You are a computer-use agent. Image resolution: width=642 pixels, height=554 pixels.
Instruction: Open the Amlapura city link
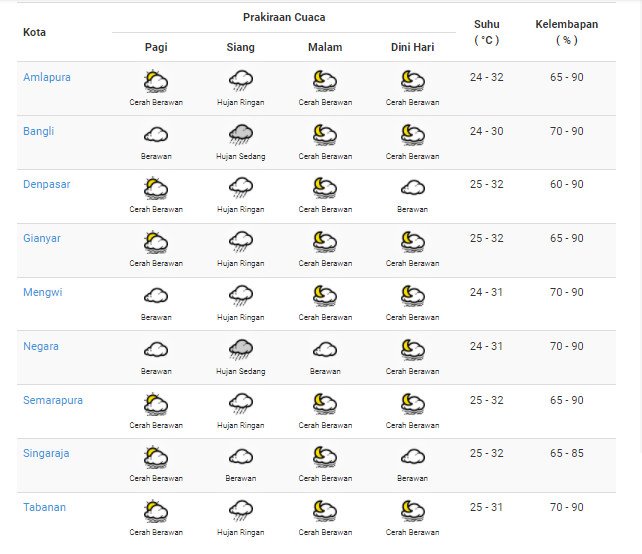tap(47, 77)
